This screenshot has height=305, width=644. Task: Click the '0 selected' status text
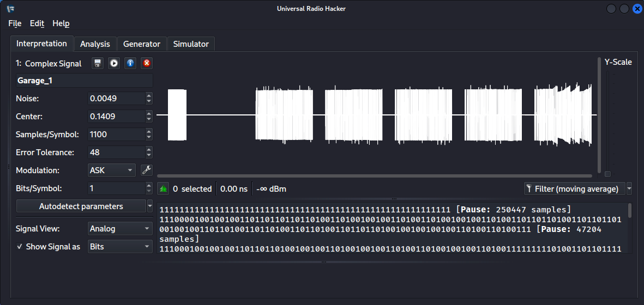point(192,189)
